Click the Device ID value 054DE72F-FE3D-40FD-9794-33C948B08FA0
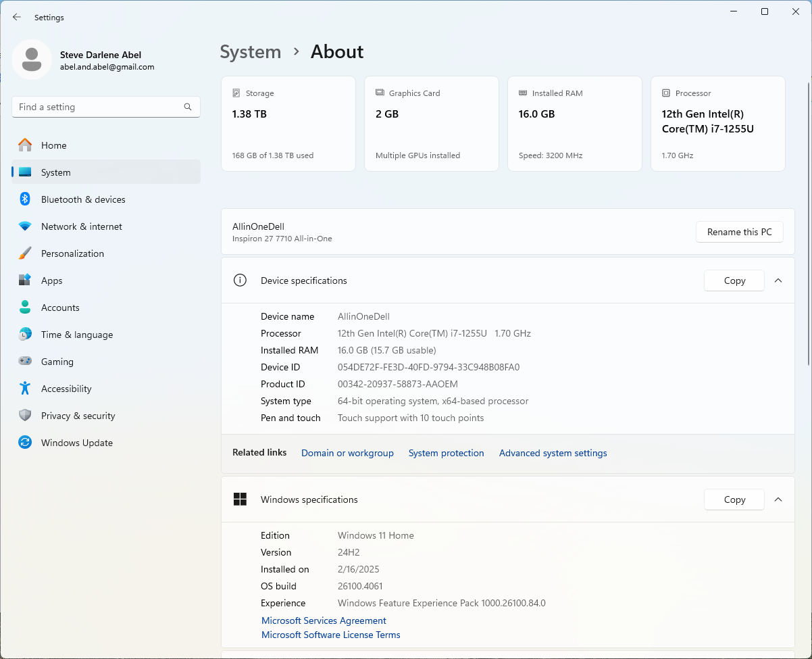Screen dimensions: 812x659 (x=429, y=367)
